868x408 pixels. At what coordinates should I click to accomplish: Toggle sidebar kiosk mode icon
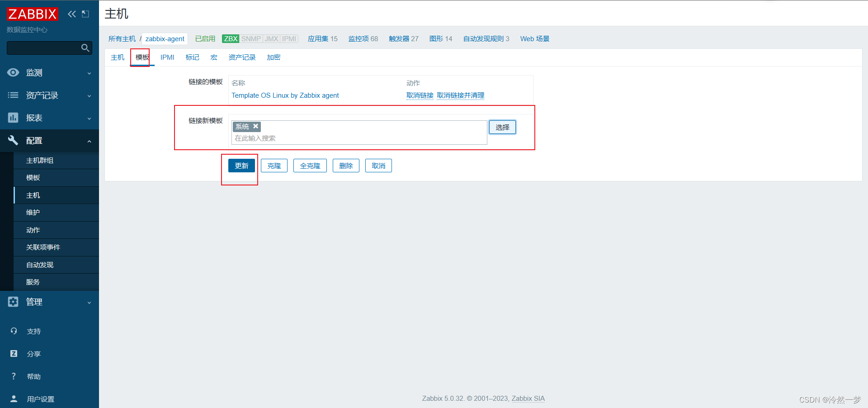(85, 14)
